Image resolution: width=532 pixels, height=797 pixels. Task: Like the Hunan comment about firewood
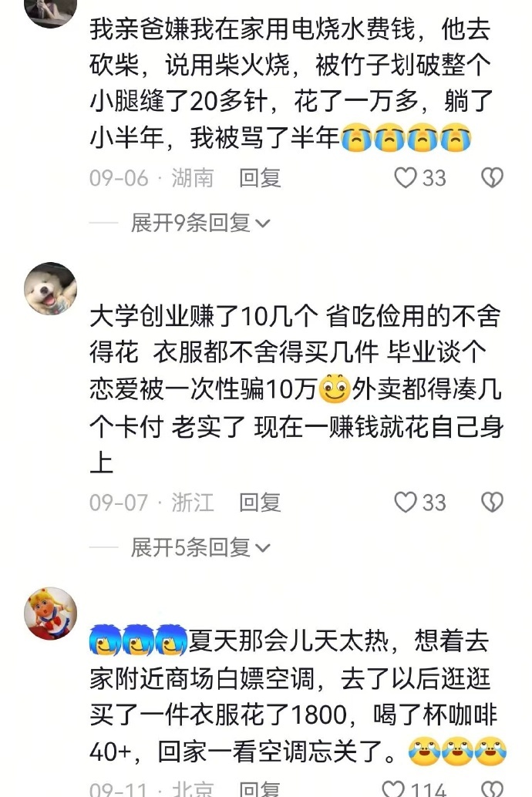pyautogui.click(x=406, y=178)
